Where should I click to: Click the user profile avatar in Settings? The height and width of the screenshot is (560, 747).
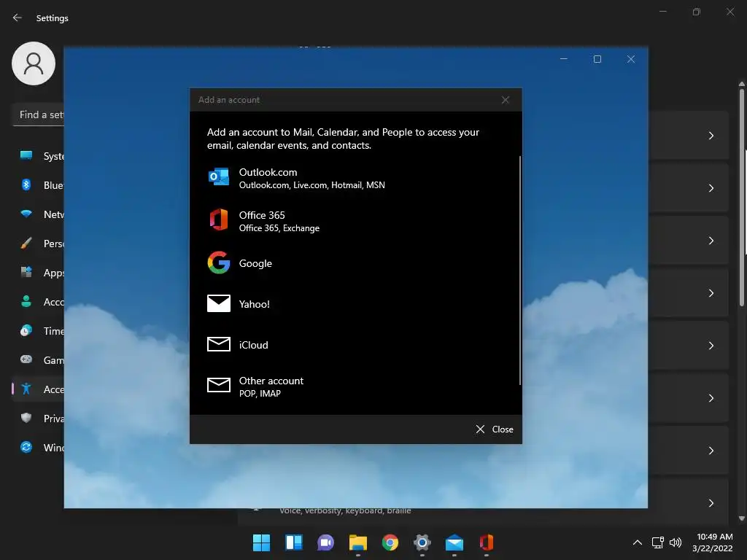coord(34,63)
